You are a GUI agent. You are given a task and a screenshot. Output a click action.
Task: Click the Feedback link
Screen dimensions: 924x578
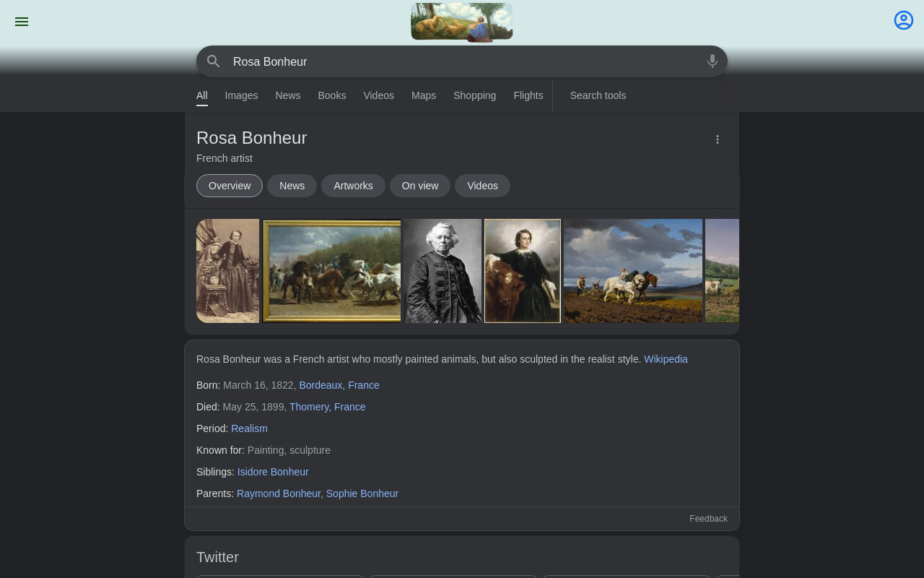(708, 519)
